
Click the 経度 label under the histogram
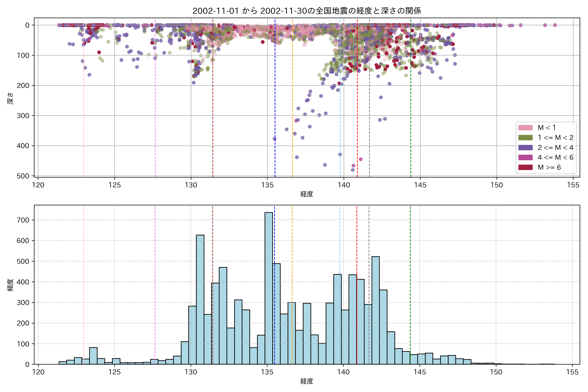[x=307, y=381]
